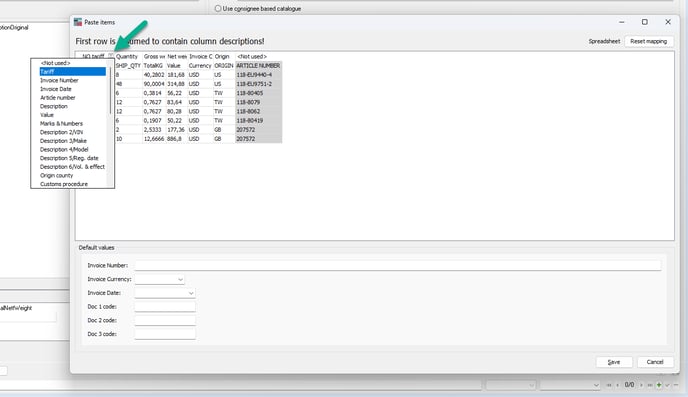Click the green plus add-record icon
688x397 pixels.
coord(659,385)
